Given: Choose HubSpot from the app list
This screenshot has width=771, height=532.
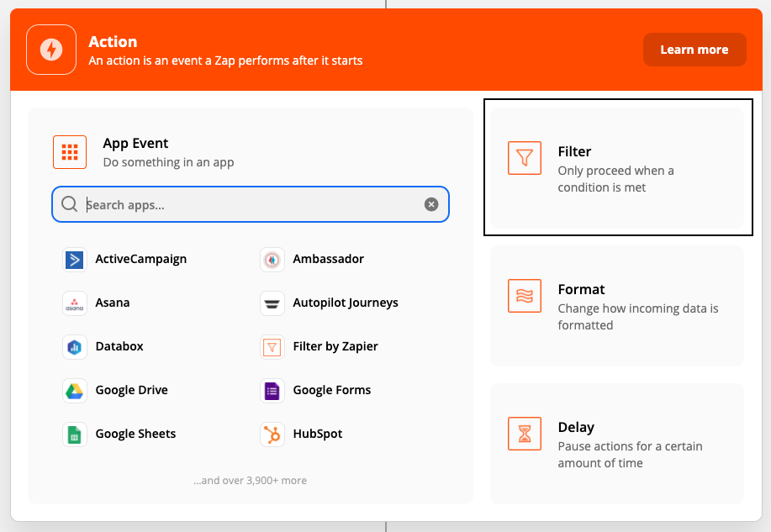Looking at the screenshot, I should (x=318, y=435).
